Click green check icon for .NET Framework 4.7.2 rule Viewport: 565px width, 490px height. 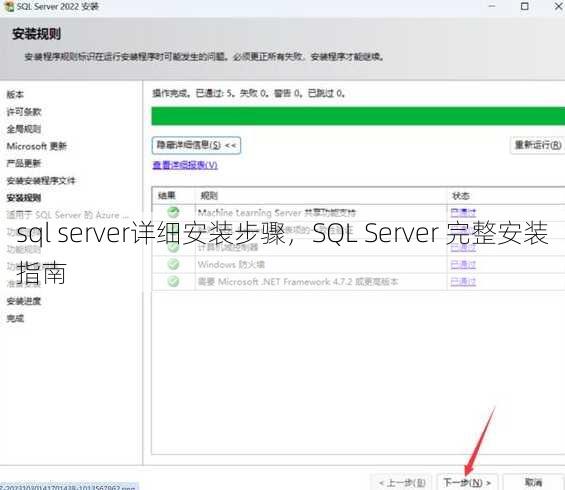[173, 281]
